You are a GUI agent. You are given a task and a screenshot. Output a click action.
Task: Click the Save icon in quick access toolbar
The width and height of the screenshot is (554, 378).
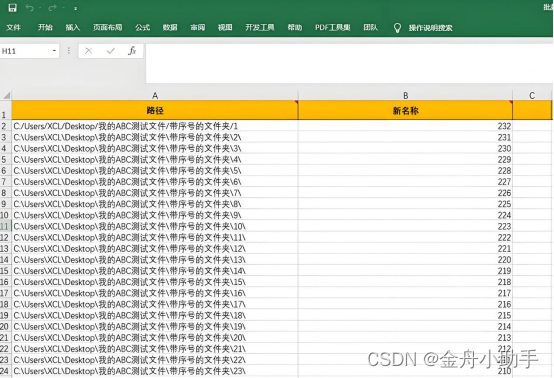coord(12,8)
